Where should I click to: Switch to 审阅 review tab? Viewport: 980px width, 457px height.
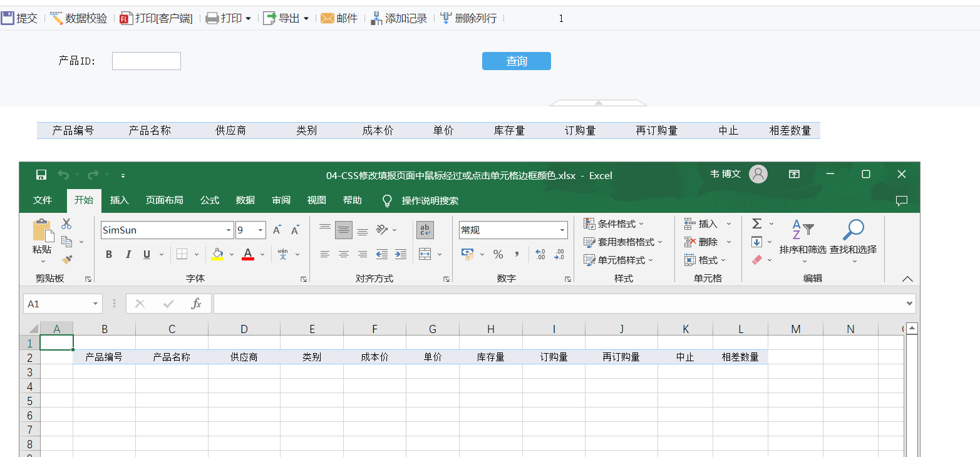pos(281,200)
